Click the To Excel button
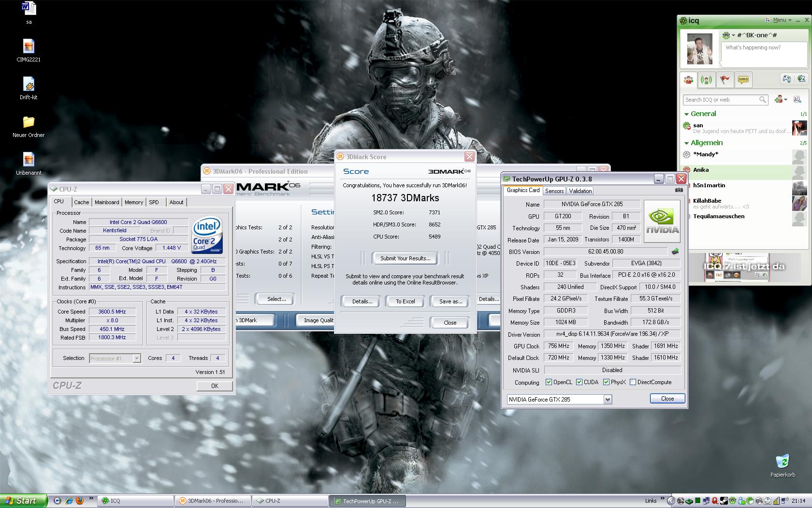Screen dimensions: 812x508 406,301
